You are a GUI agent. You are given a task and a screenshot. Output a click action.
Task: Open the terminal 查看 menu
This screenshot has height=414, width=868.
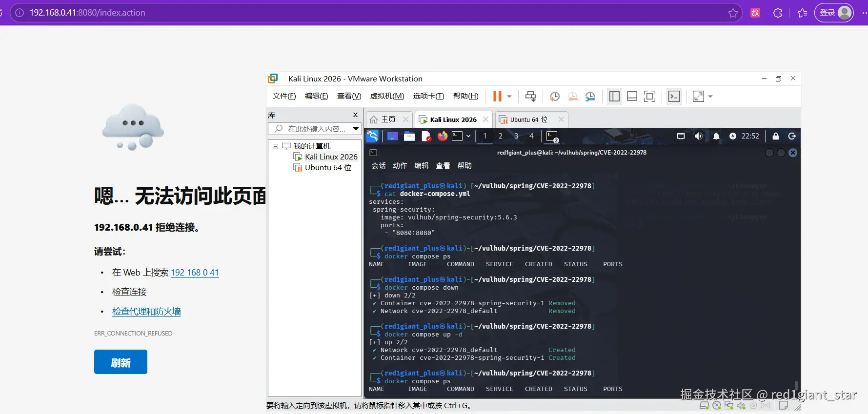coord(443,166)
